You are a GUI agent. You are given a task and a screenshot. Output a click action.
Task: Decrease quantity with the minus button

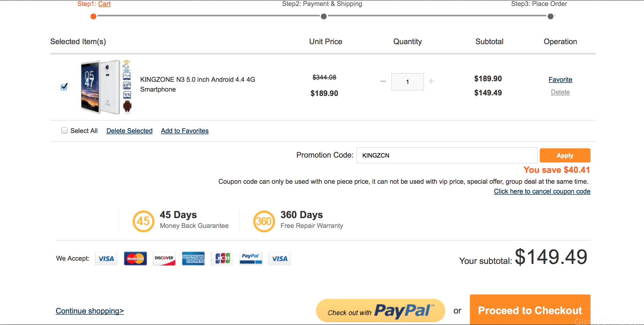[383, 81]
